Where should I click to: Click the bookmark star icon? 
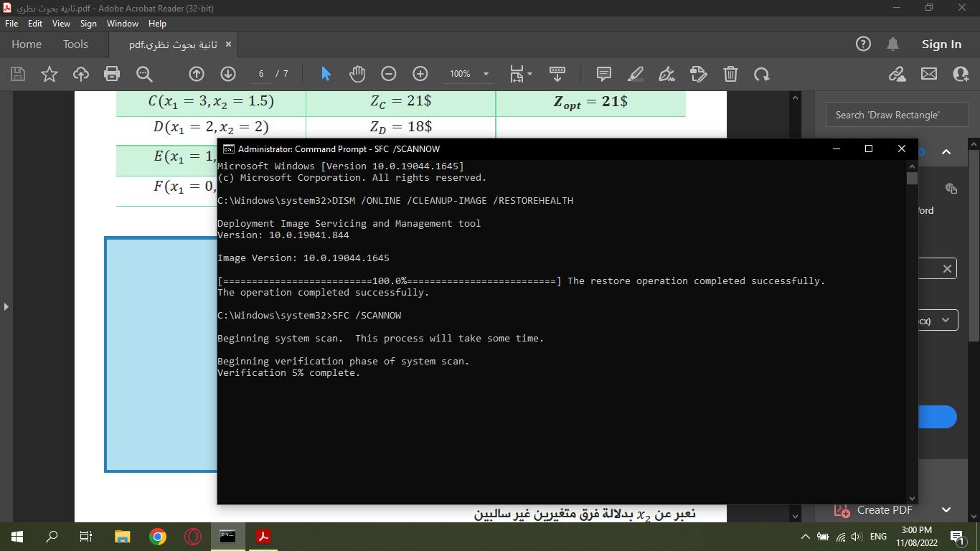pyautogui.click(x=50, y=74)
